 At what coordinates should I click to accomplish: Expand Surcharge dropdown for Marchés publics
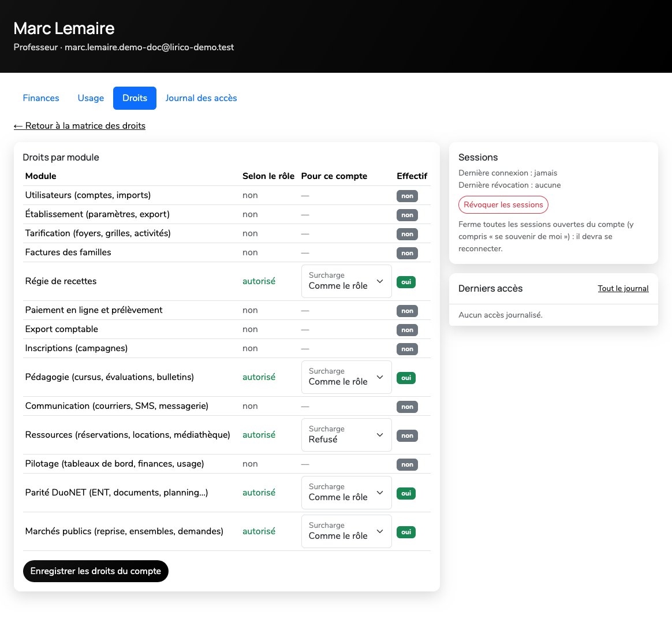(346, 531)
